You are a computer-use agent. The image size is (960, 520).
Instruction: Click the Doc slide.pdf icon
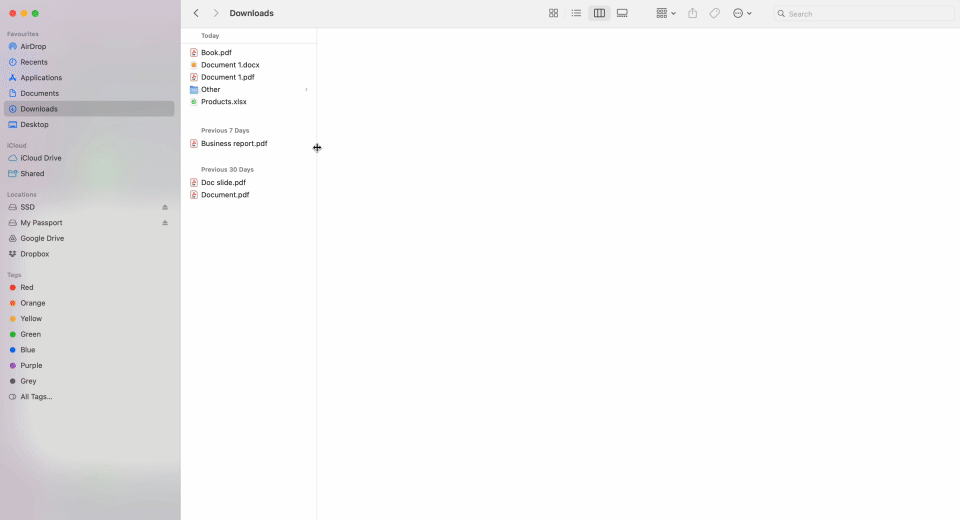tap(193, 183)
